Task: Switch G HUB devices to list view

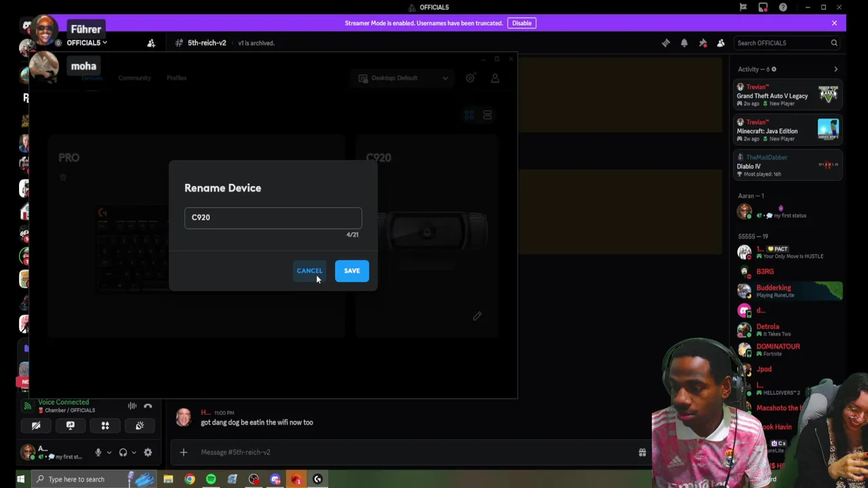Action: pos(487,115)
